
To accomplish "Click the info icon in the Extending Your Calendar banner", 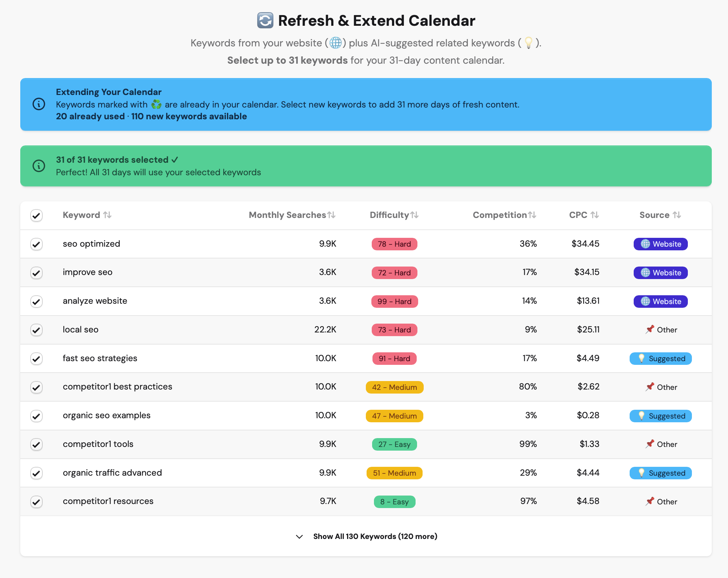I will 39,104.
